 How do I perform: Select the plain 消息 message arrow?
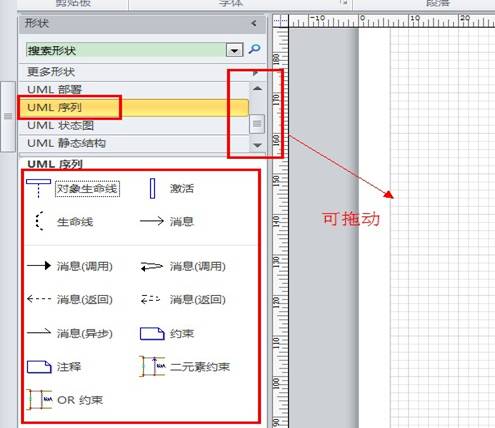point(152,221)
